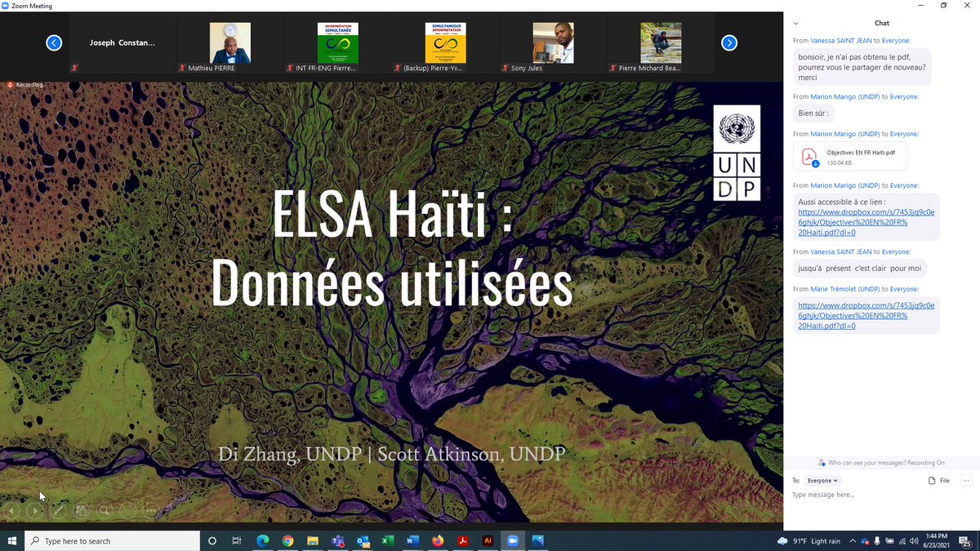Open slide show pen tools
Image resolution: width=980 pixels, height=551 pixels.
coord(58,511)
